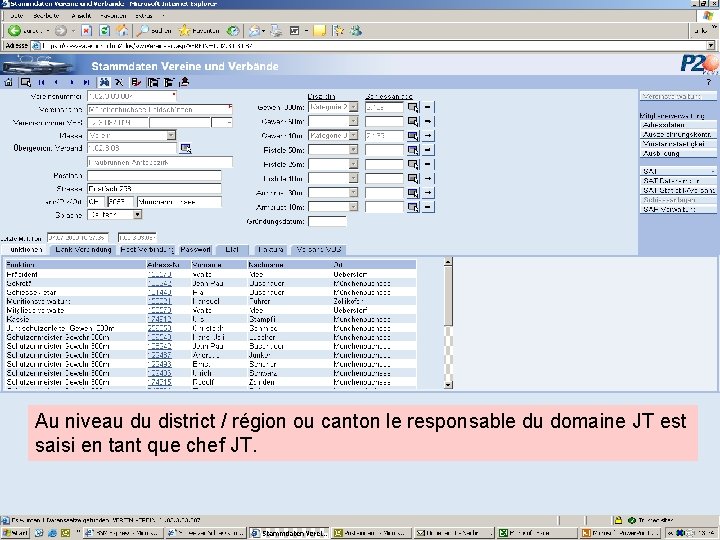Image resolution: width=720 pixels, height=540 pixels.
Task: Click arrow button in Armbrust 30m row
Action: point(428,193)
